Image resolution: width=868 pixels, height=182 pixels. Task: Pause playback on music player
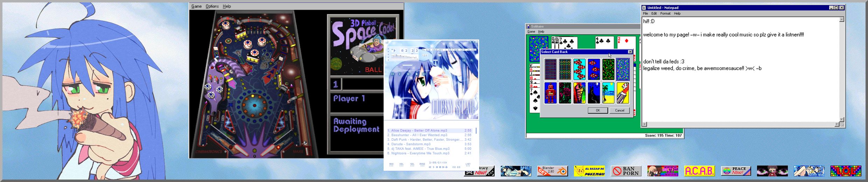coord(408,74)
